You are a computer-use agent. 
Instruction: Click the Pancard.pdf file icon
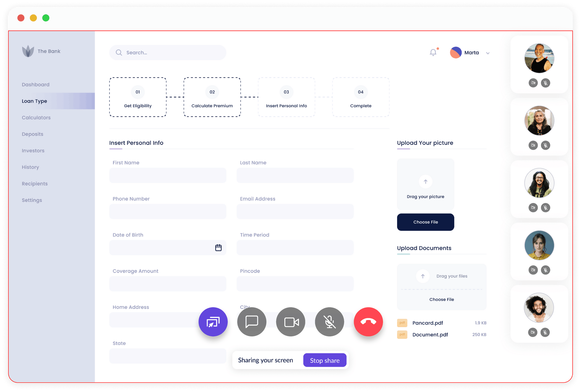click(402, 323)
